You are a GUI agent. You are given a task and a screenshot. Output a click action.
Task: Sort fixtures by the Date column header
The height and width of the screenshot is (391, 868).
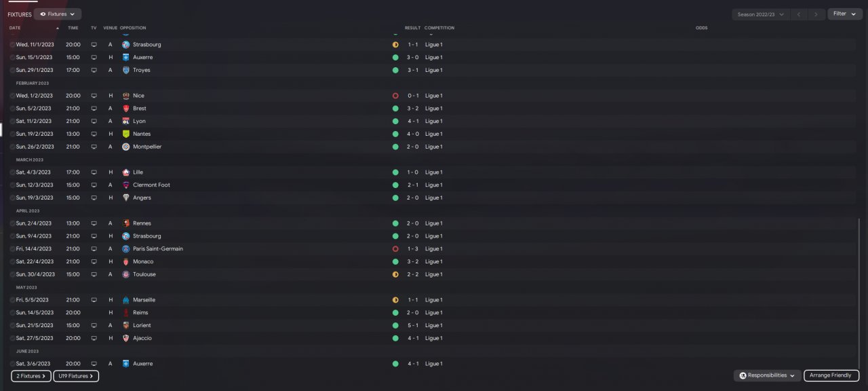coord(15,28)
